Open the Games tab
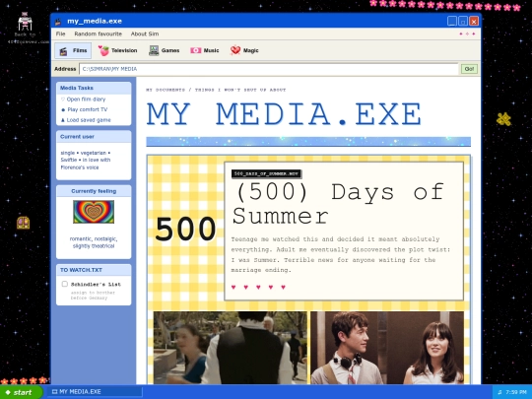Viewport: 532px width, 399px height. [x=164, y=50]
